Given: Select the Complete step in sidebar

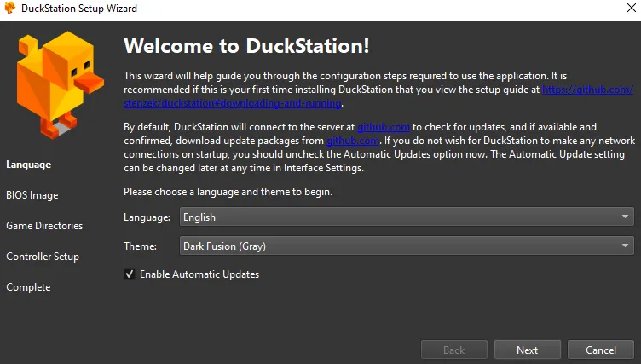Looking at the screenshot, I should pyautogui.click(x=28, y=287).
